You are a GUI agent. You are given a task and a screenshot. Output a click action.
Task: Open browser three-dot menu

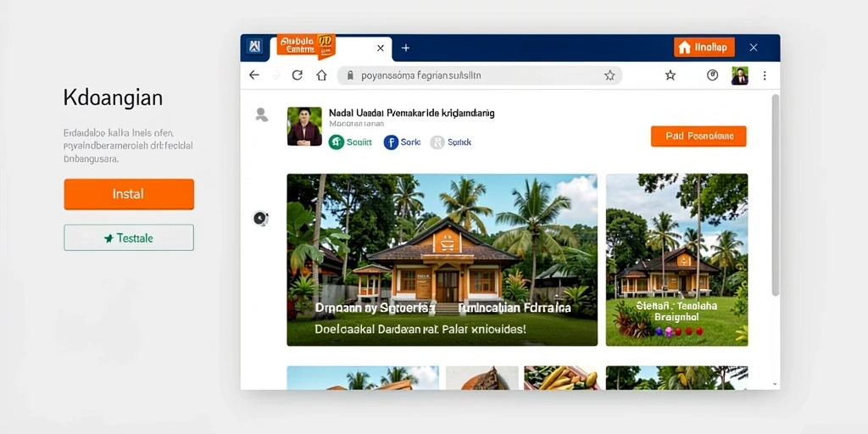click(765, 75)
